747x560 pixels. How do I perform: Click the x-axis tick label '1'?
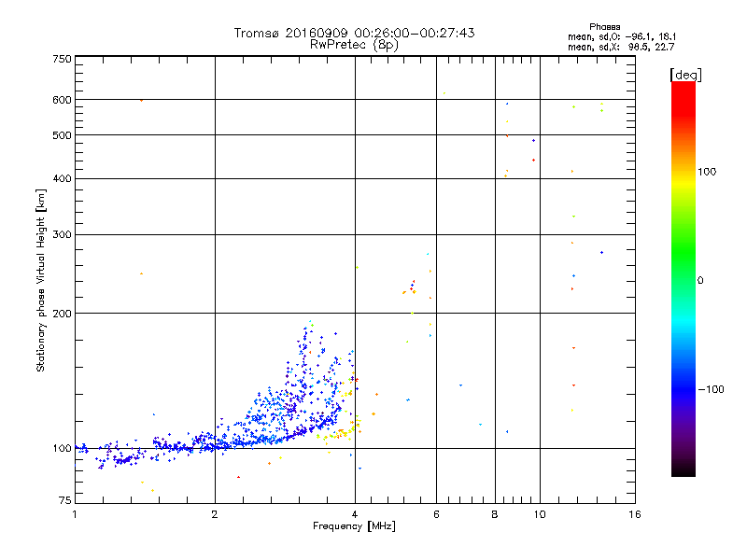click(75, 514)
